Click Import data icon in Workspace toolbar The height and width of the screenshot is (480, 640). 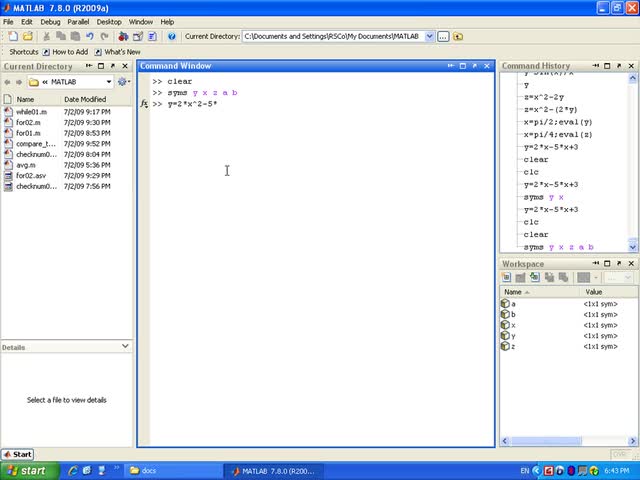(x=535, y=278)
